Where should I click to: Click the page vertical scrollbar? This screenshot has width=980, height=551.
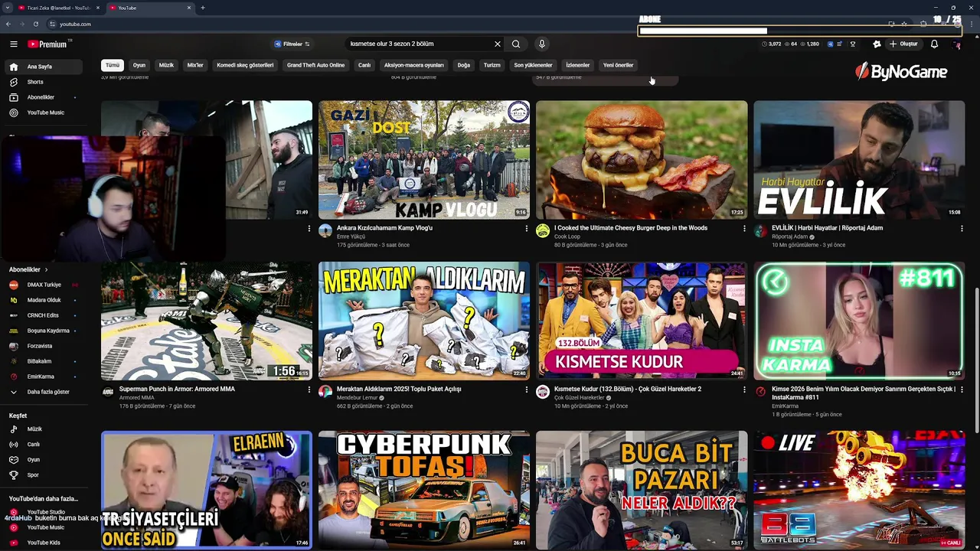pos(976,360)
